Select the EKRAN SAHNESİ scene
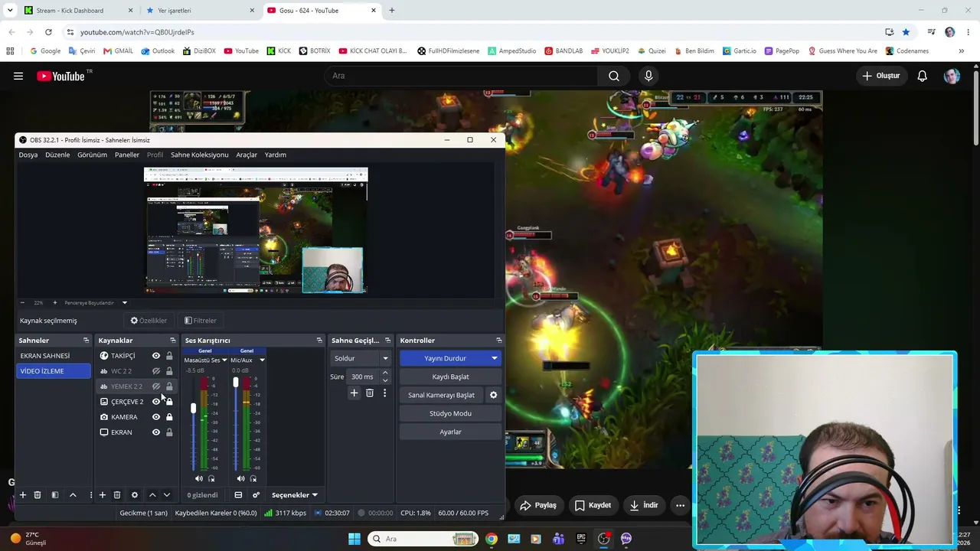 [x=54, y=356]
